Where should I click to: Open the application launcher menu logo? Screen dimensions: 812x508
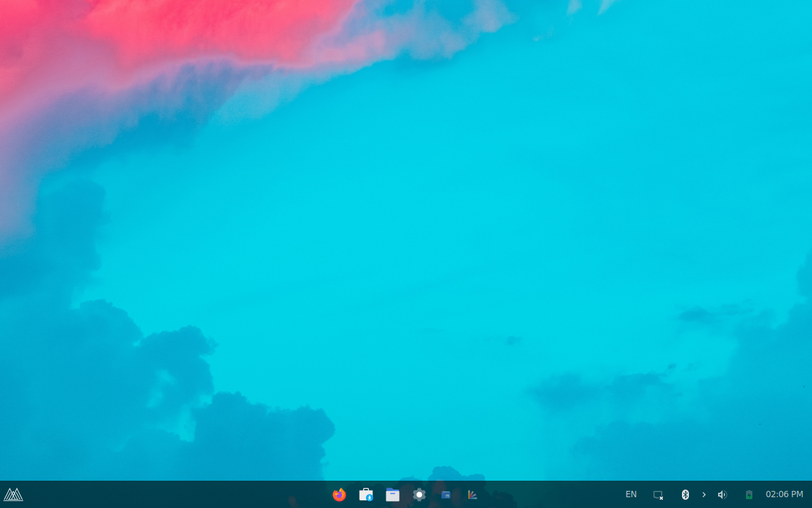pyautogui.click(x=13, y=495)
